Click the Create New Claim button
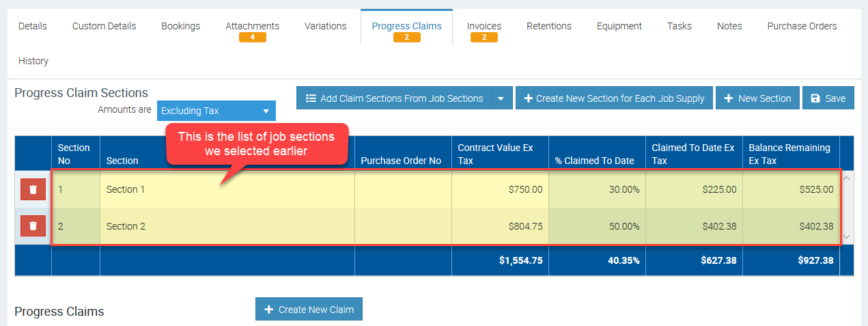 [309, 309]
